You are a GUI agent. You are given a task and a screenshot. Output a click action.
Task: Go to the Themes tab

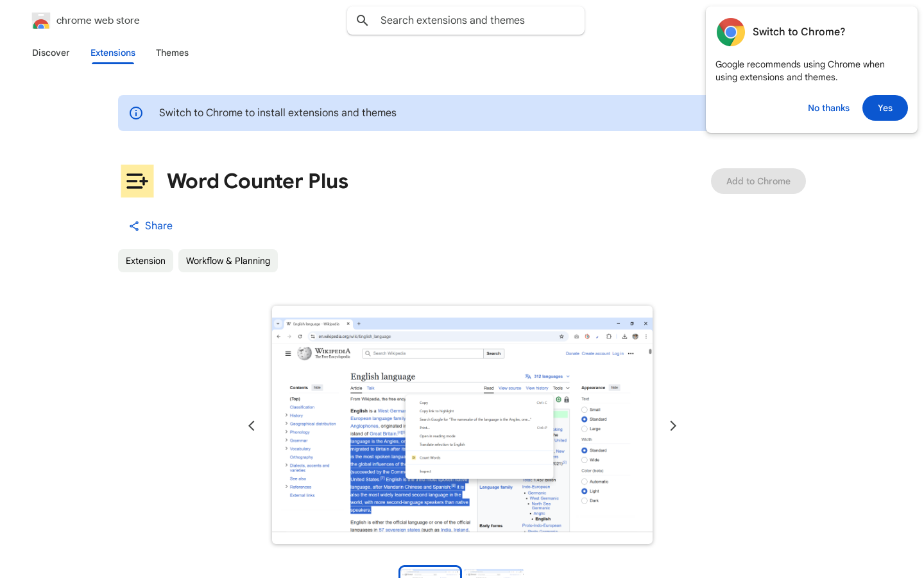coord(172,53)
